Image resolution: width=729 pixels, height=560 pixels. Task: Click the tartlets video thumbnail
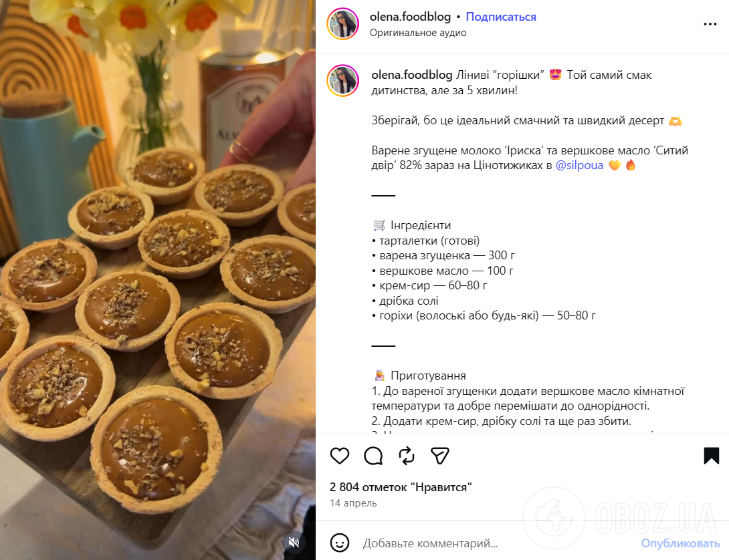(158, 280)
